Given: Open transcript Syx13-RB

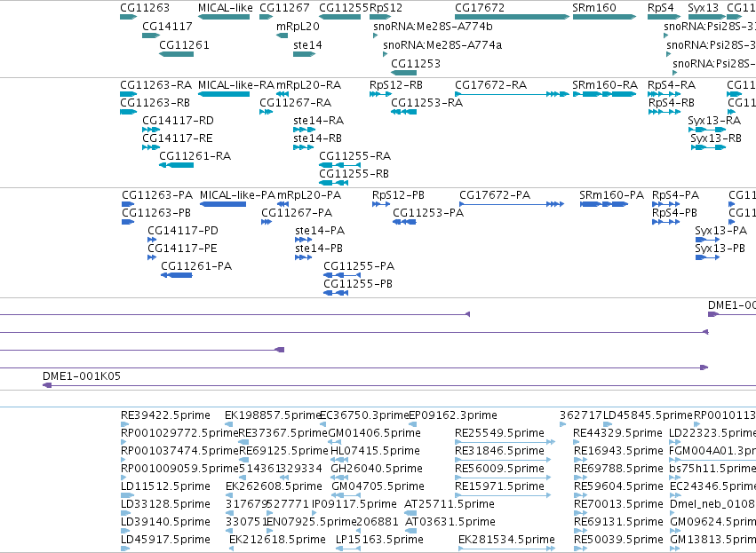Looking at the screenshot, I should [x=716, y=138].
